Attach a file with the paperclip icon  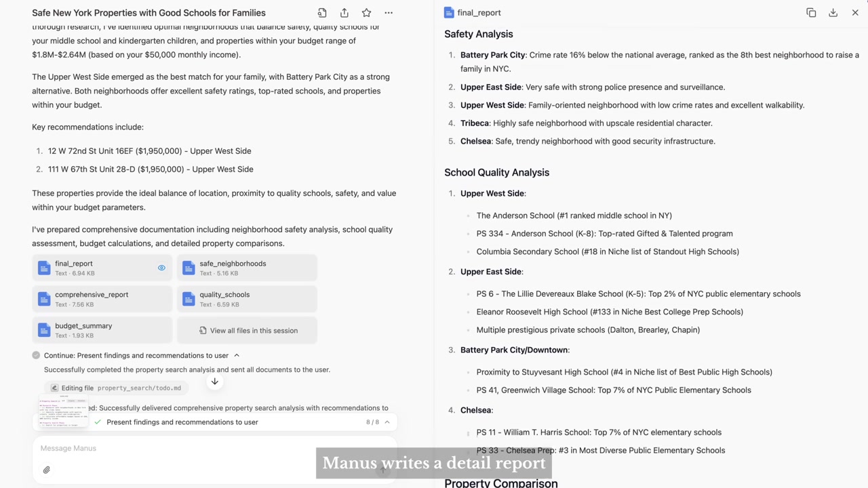[47, 470]
